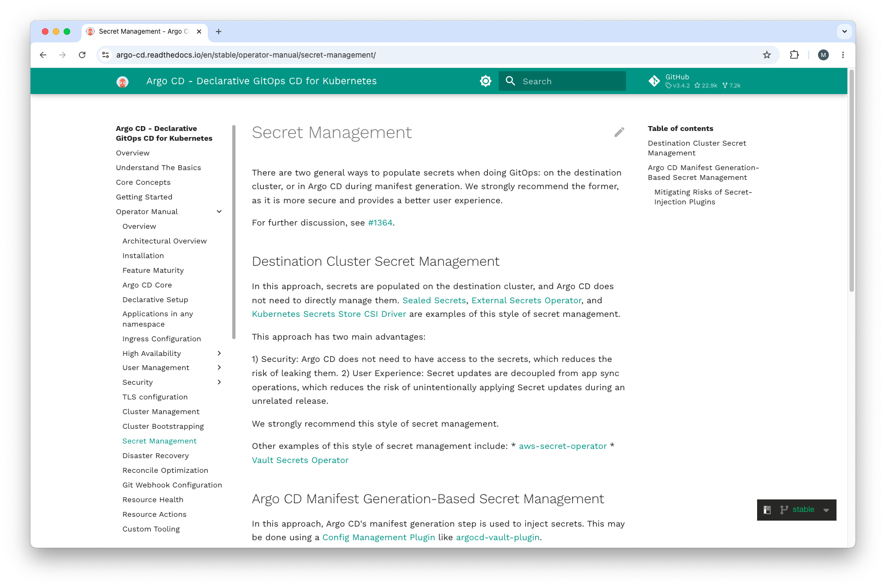Open Feature Maturity page

(153, 270)
